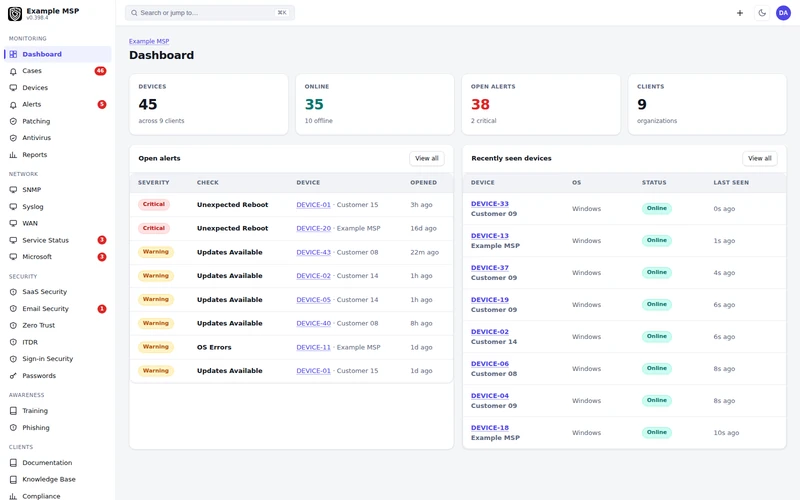The image size is (800, 500).
Task: Click OS Errors check text
Action: (214, 347)
